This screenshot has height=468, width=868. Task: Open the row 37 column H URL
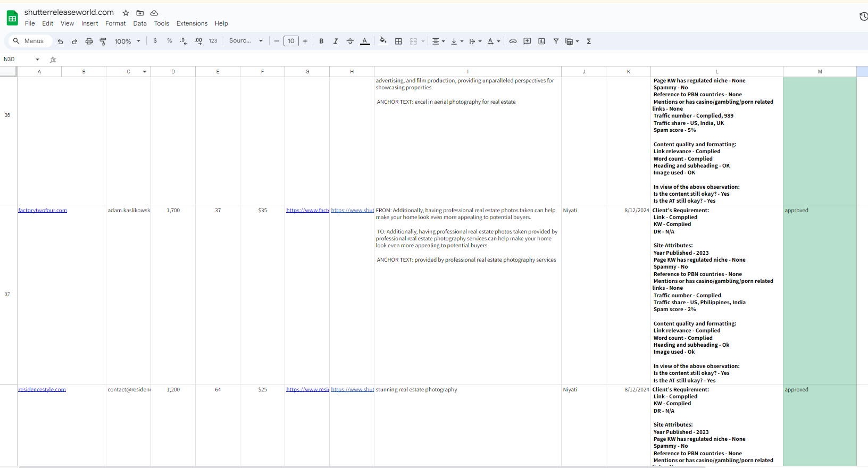tap(352, 211)
